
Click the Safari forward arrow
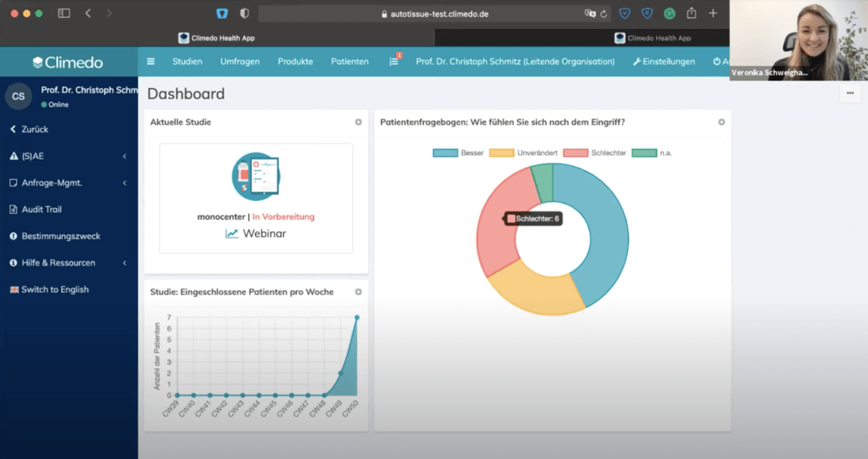[x=109, y=14]
